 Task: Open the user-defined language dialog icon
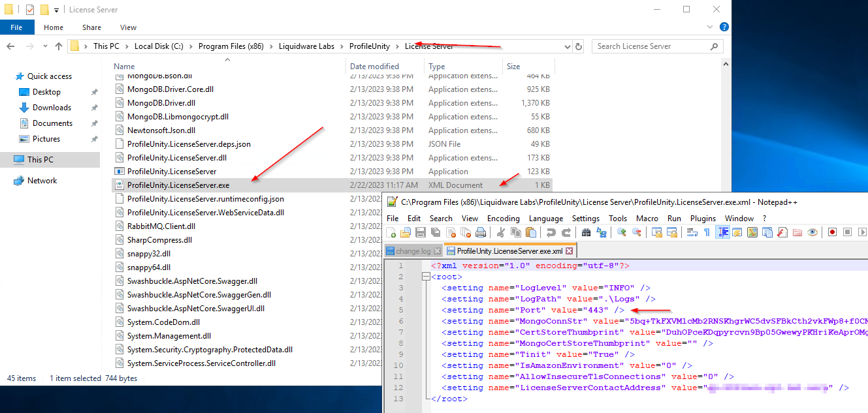(x=737, y=232)
